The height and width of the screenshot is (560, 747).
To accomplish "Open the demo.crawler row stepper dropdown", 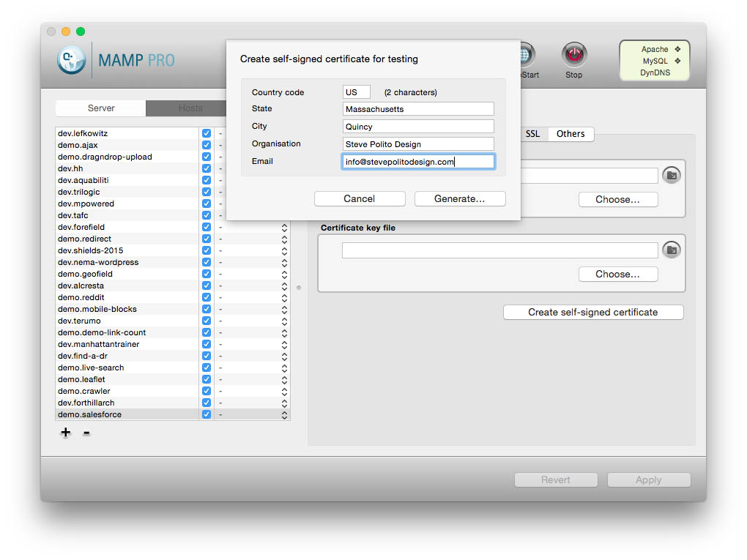I will point(284,391).
